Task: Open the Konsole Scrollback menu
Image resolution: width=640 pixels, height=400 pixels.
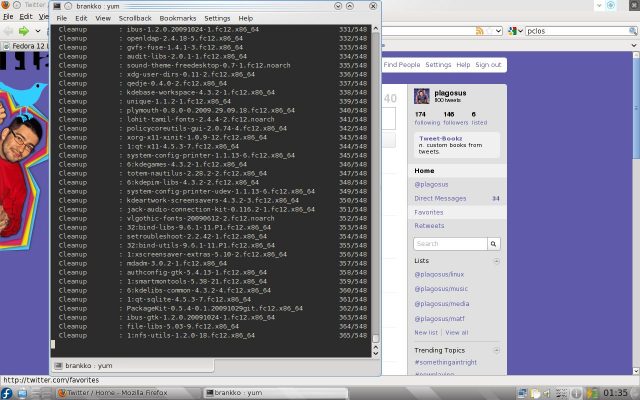Action: (x=135, y=18)
